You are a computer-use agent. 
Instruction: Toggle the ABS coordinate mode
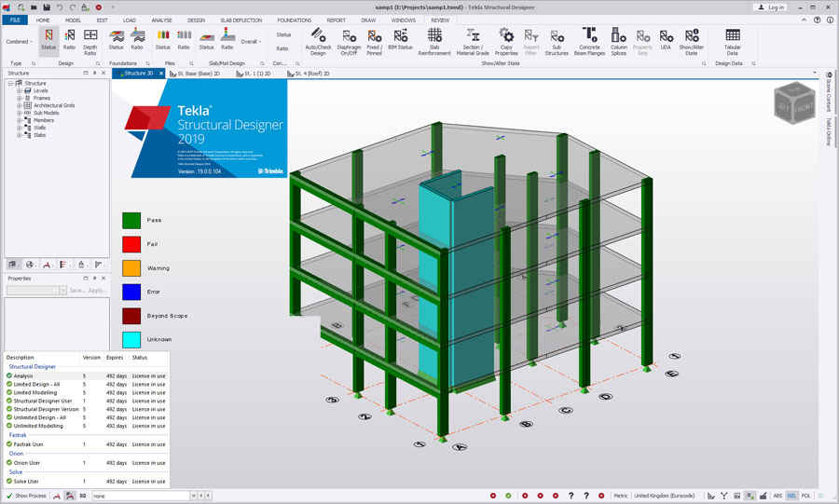tap(777, 496)
